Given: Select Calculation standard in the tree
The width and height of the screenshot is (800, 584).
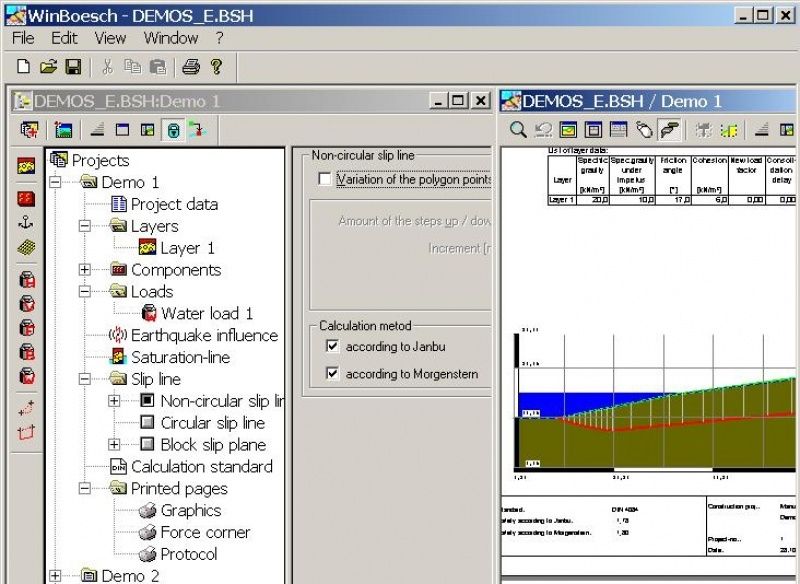Looking at the screenshot, I should pos(202,466).
